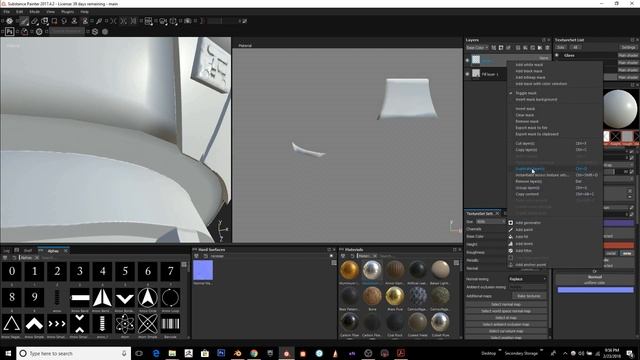Click Add filter icon in menu
Image resolution: width=640 pixels, height=360 pixels.
click(511, 251)
